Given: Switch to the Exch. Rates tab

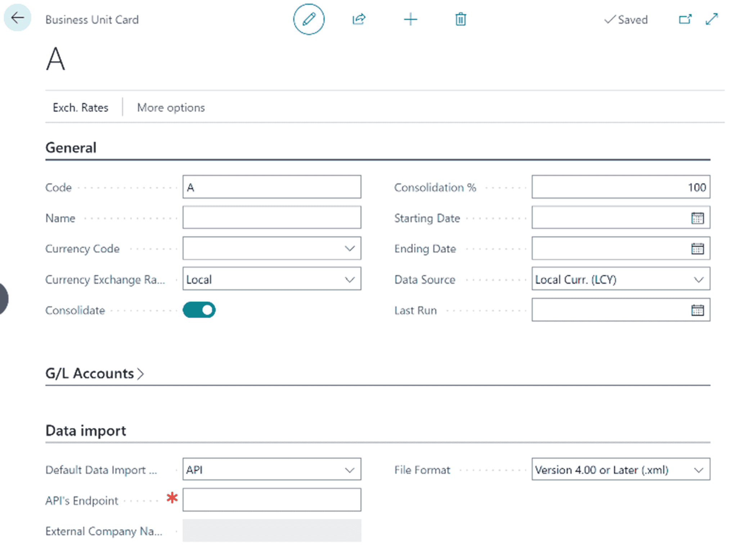Looking at the screenshot, I should 80,107.
